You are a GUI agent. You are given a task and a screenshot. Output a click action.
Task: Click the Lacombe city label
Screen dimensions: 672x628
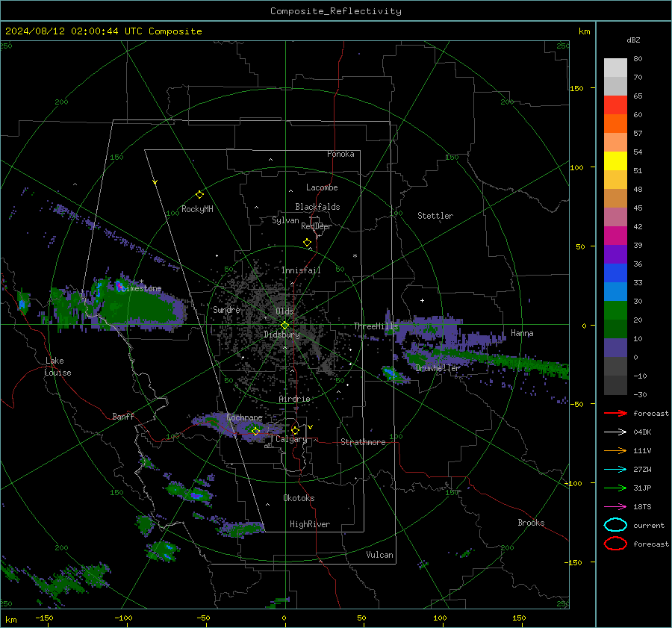pos(322,187)
